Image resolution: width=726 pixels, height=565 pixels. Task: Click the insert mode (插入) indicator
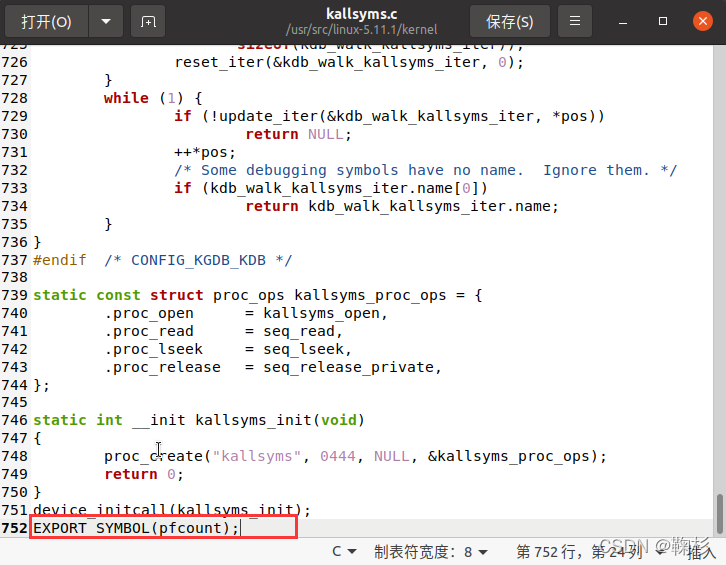tap(701, 552)
